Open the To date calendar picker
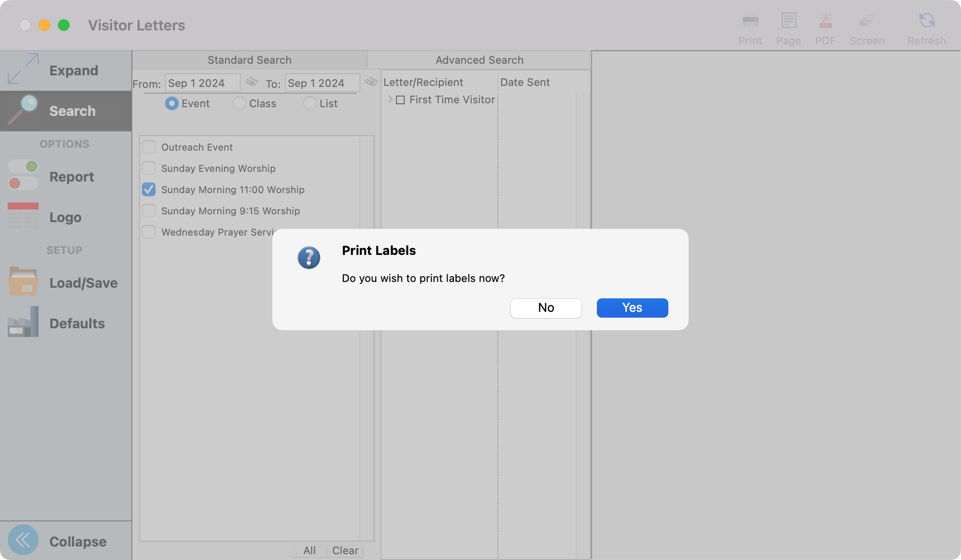 click(x=371, y=82)
